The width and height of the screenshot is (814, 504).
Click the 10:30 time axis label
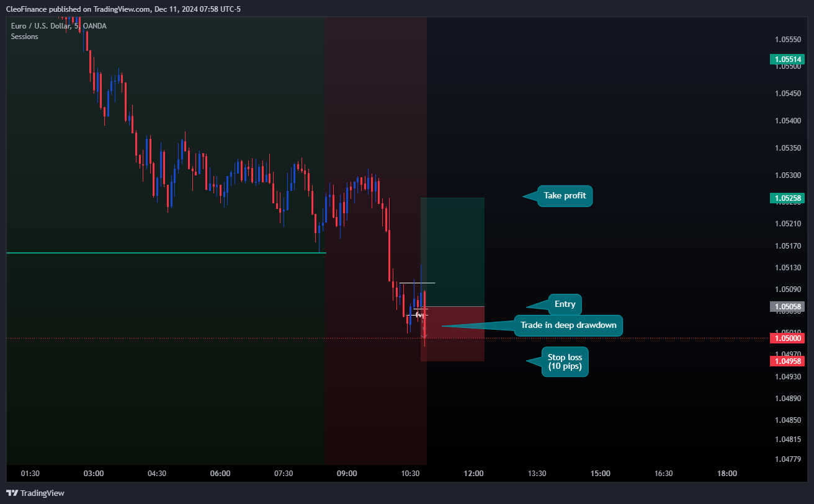(410, 474)
